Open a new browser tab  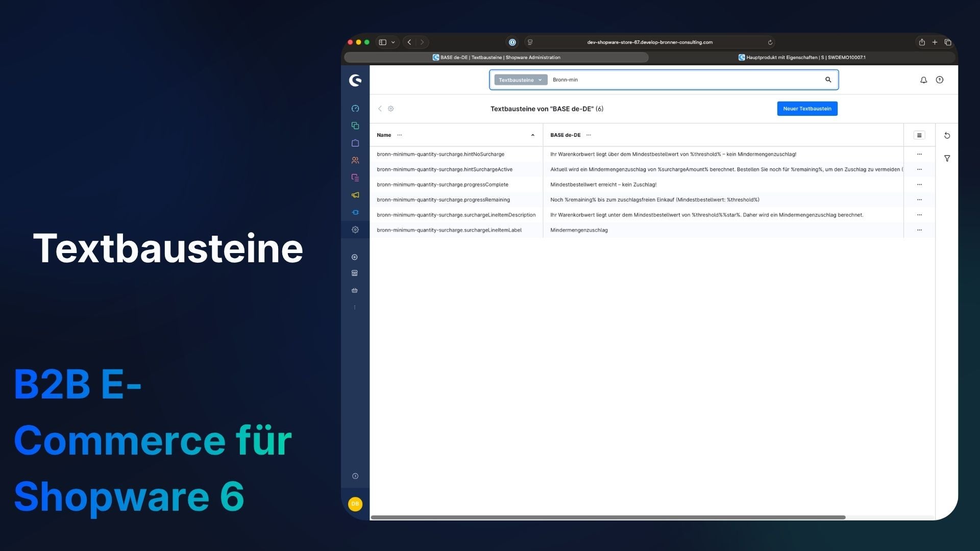click(935, 42)
